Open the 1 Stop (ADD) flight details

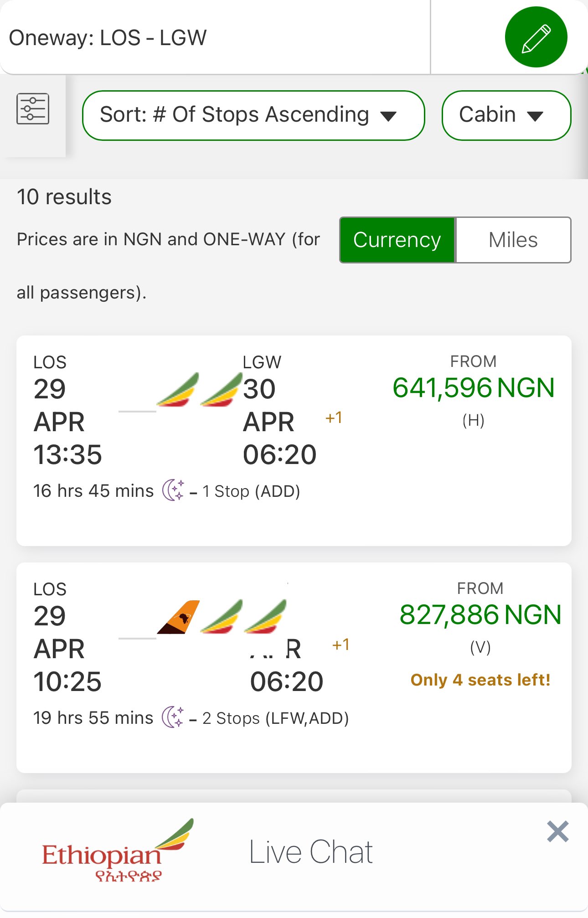coord(251,491)
